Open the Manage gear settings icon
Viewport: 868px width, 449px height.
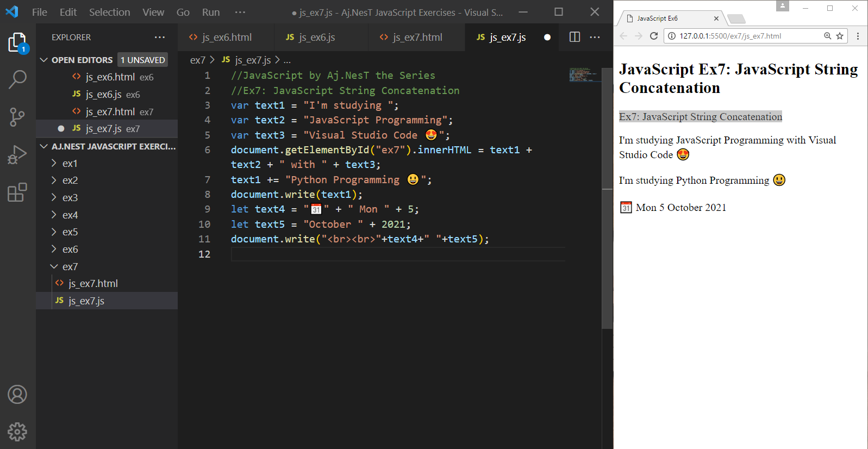(x=17, y=432)
